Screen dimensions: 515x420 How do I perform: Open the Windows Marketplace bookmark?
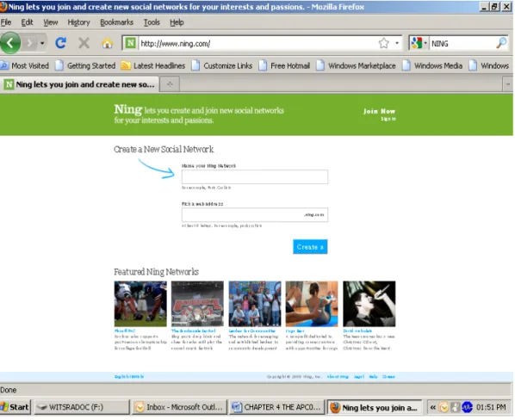[x=356, y=65]
